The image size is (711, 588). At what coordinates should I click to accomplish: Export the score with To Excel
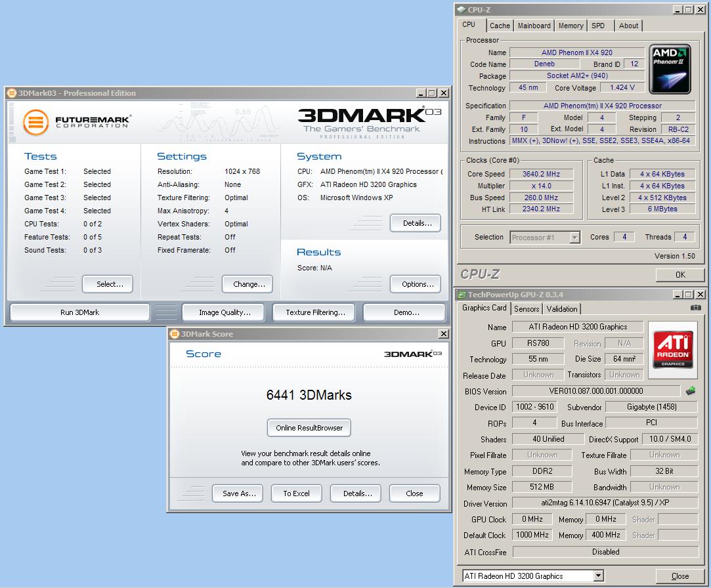[297, 493]
